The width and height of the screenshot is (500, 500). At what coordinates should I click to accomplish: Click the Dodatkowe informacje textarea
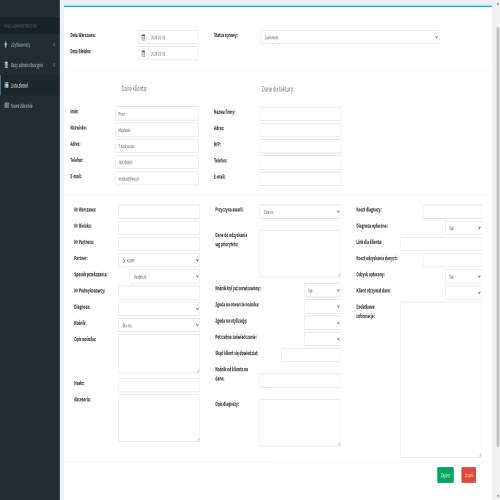pos(441,380)
